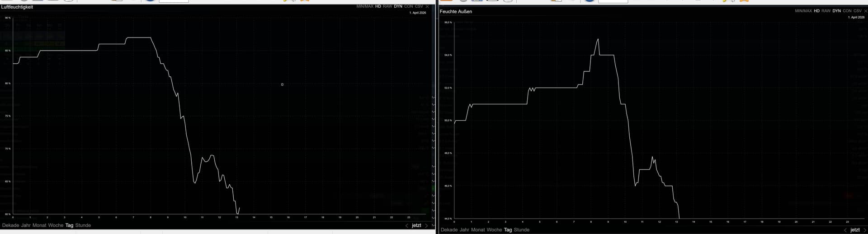Click next arrow in Feuchte Außen chart
Image resolution: width=868 pixels, height=234 pixels.
coord(865,230)
